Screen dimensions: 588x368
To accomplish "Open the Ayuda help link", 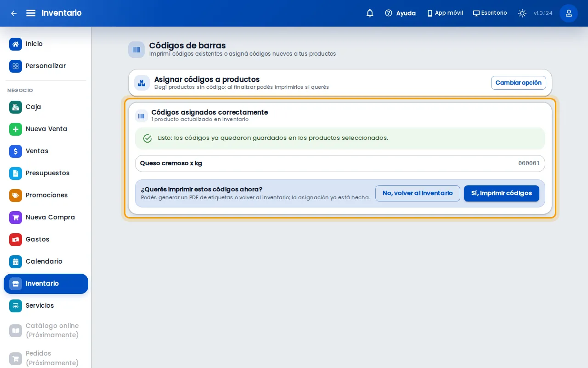I will click(x=400, y=13).
